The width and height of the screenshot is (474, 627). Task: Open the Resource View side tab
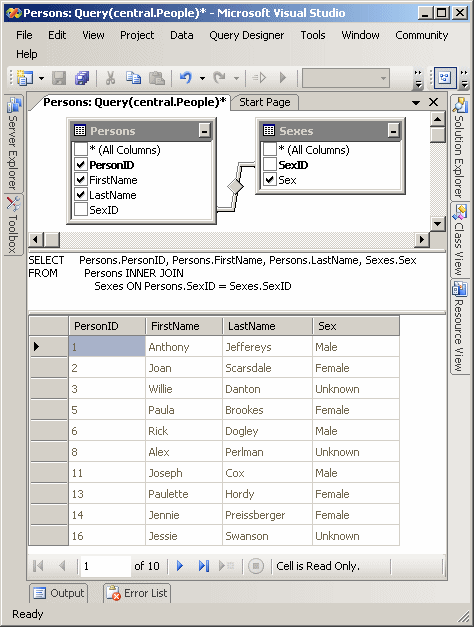(x=459, y=327)
